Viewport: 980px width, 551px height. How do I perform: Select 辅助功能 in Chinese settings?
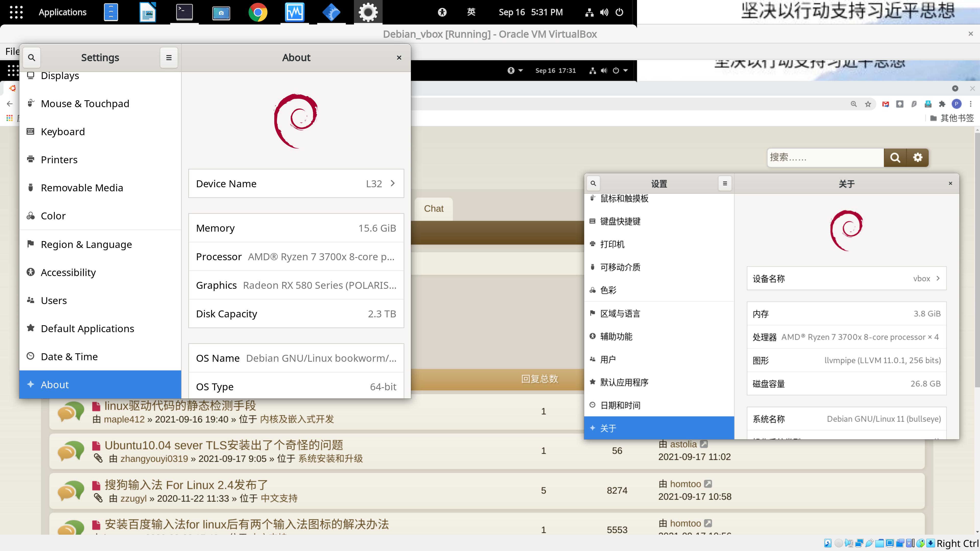tap(659, 336)
